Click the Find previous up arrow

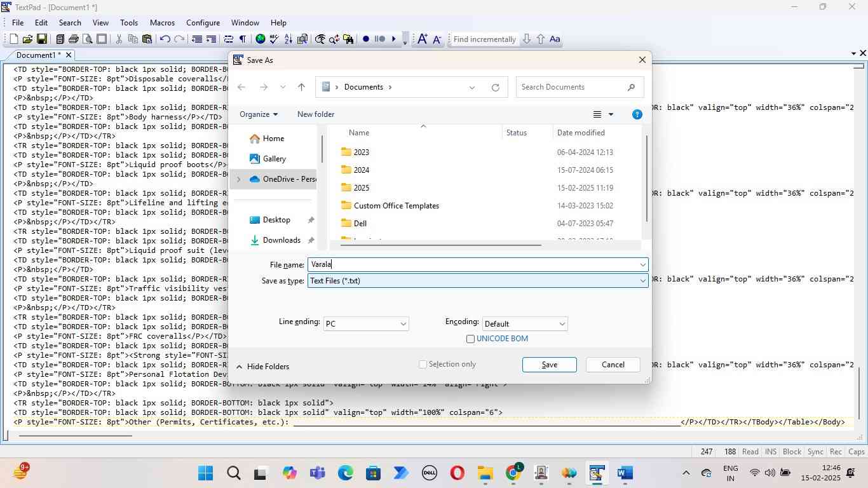[x=541, y=39]
